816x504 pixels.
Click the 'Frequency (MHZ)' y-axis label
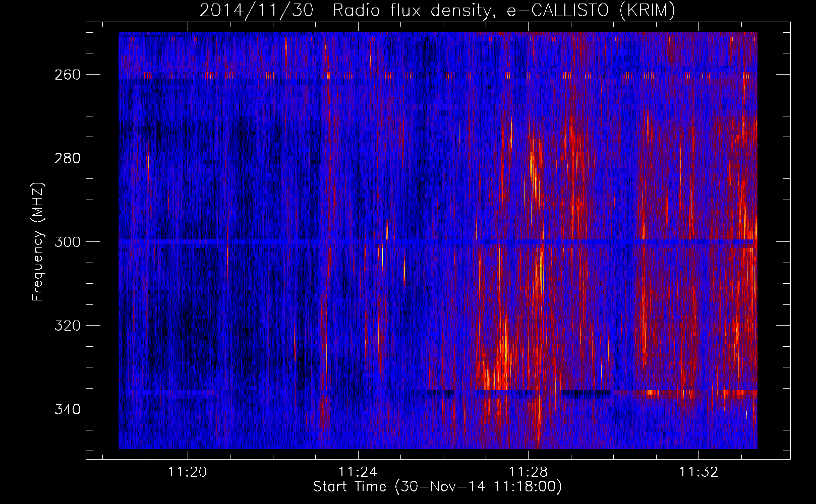(38, 241)
